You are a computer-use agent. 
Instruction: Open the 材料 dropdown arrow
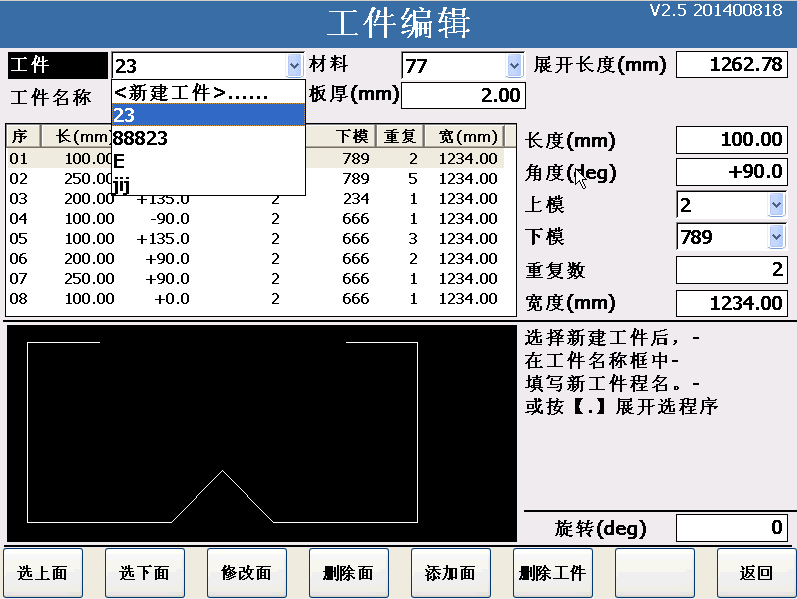[515, 66]
